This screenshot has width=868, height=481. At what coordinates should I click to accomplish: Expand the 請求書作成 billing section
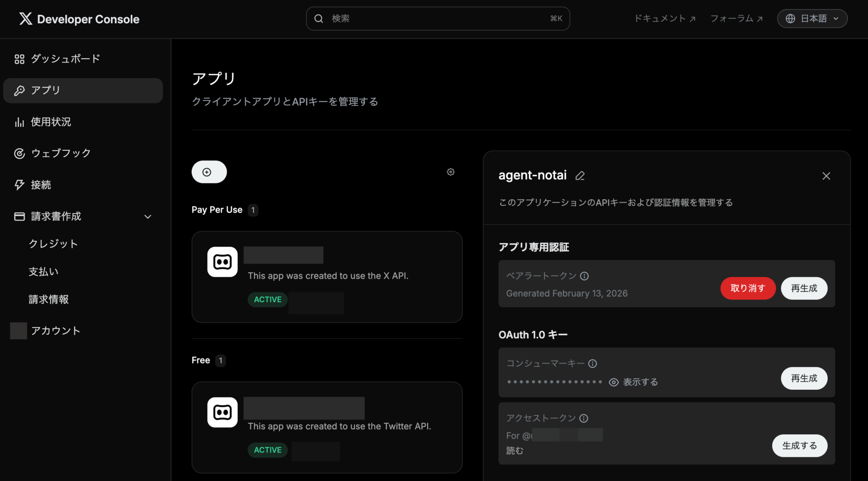click(x=56, y=216)
